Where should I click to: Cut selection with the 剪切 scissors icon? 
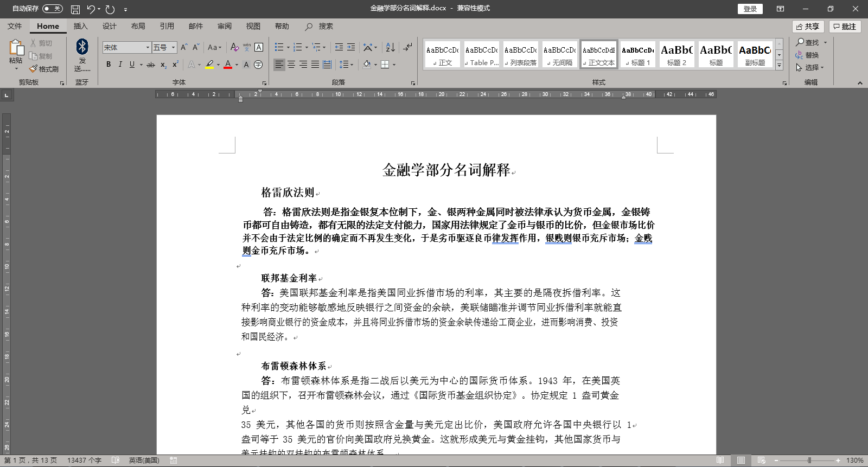point(41,43)
